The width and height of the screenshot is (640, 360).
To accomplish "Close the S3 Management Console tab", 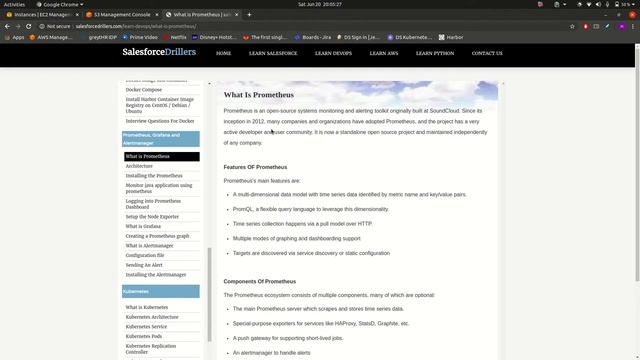I will (x=157, y=15).
